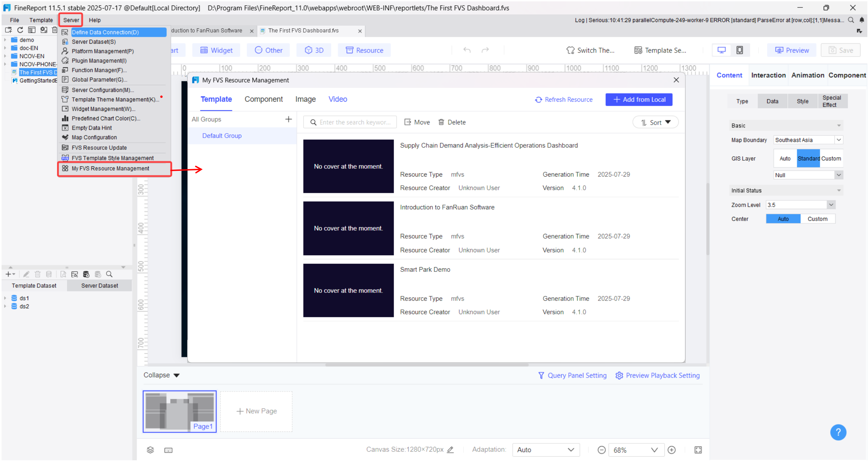This screenshot has width=868, height=463.
Task: Open the File menu
Action: pyautogui.click(x=14, y=20)
